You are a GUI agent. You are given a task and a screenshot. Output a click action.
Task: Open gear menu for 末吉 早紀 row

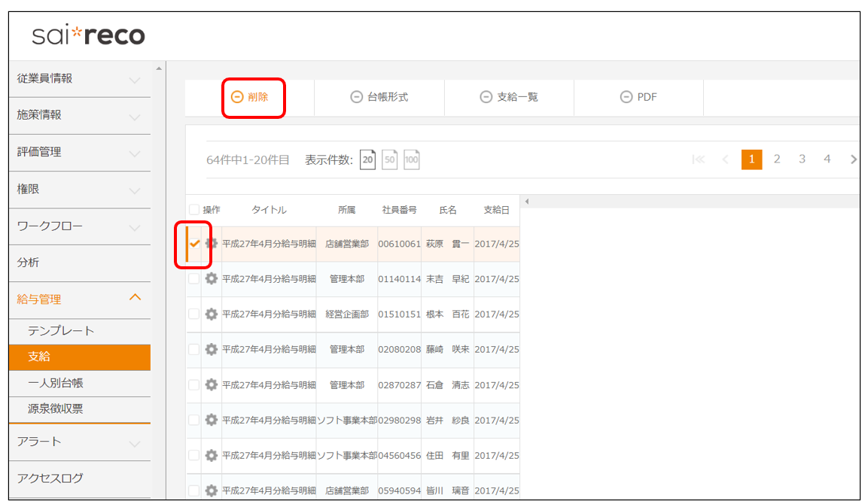point(212,278)
